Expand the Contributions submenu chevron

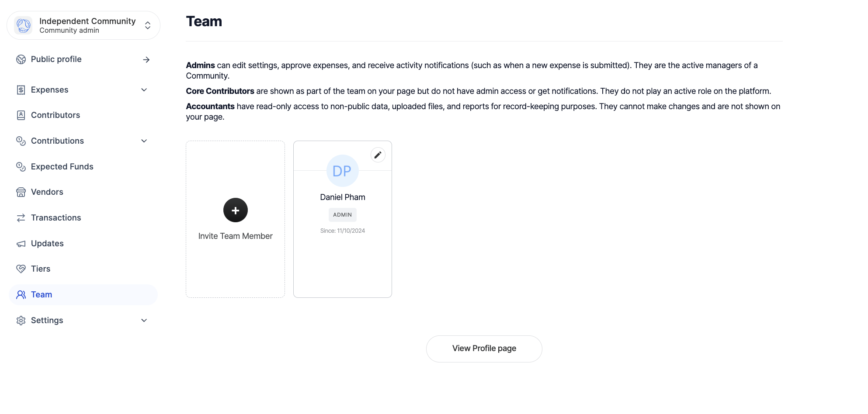(x=144, y=141)
